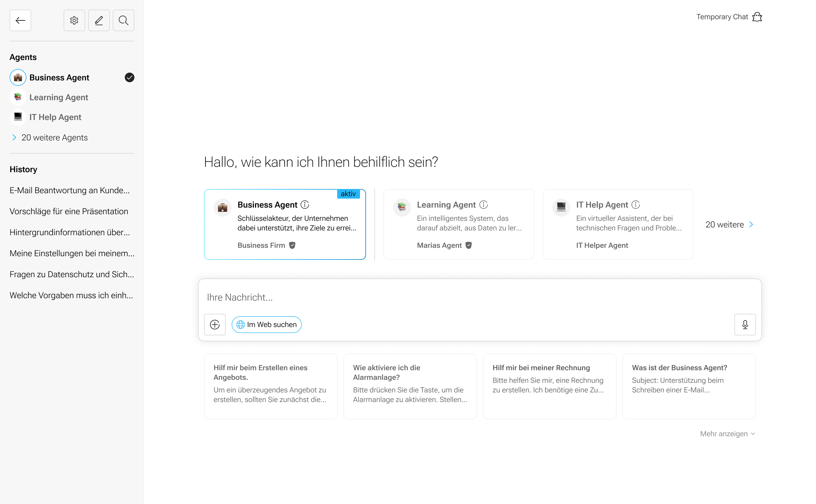
Task: Open settings via the gear icon
Action: tap(74, 20)
